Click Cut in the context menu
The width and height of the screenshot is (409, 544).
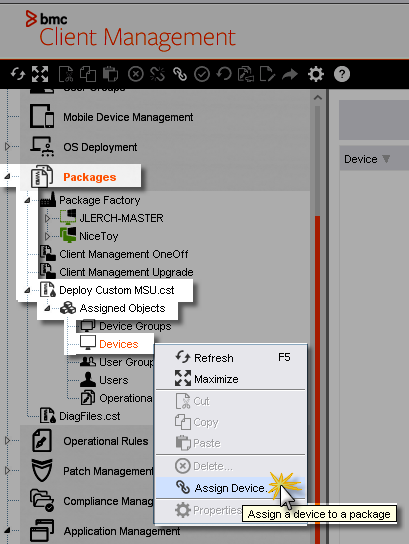pos(230,401)
